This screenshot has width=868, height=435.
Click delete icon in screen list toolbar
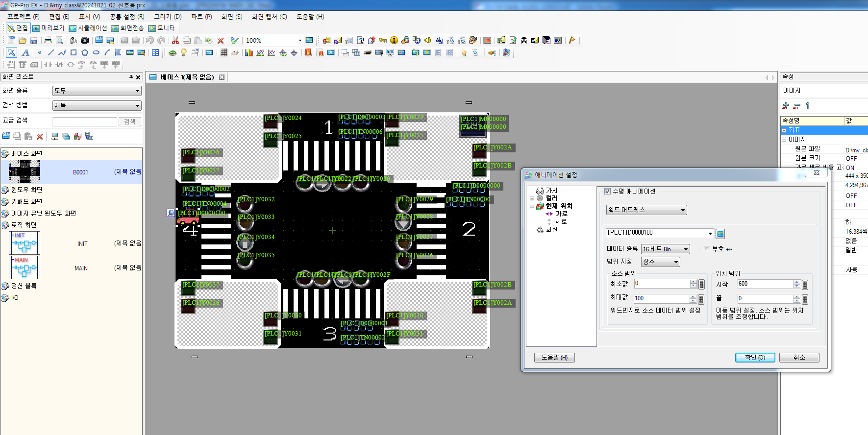(x=40, y=136)
